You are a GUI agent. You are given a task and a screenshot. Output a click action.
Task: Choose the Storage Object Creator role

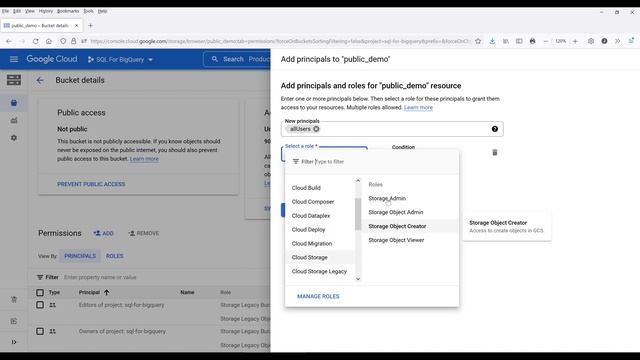coord(397,226)
